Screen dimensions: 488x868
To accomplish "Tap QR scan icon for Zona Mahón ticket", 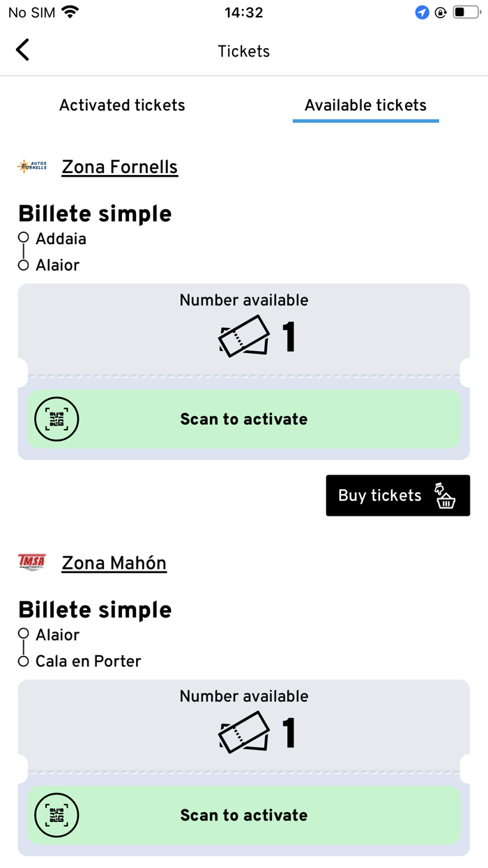I will coord(57,816).
